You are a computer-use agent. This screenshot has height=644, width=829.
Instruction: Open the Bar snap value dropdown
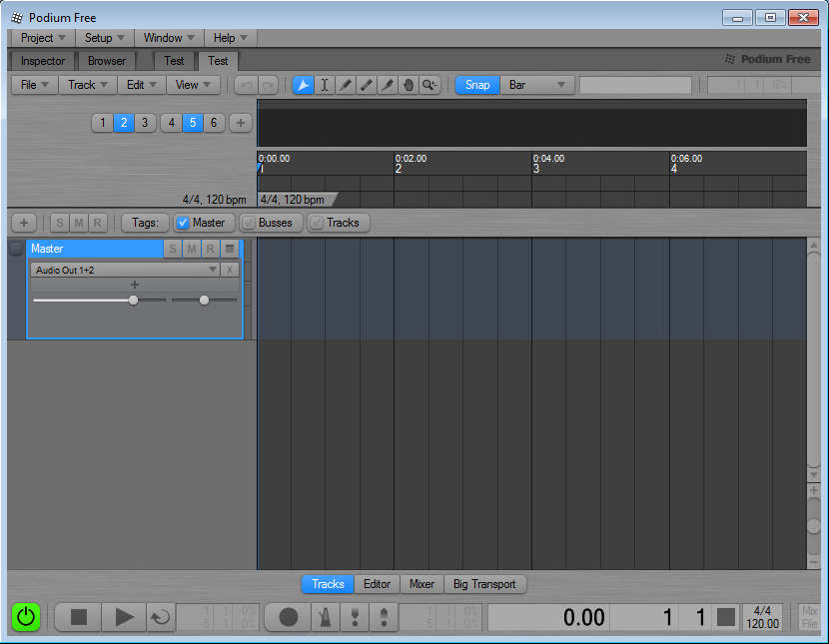tap(537, 85)
